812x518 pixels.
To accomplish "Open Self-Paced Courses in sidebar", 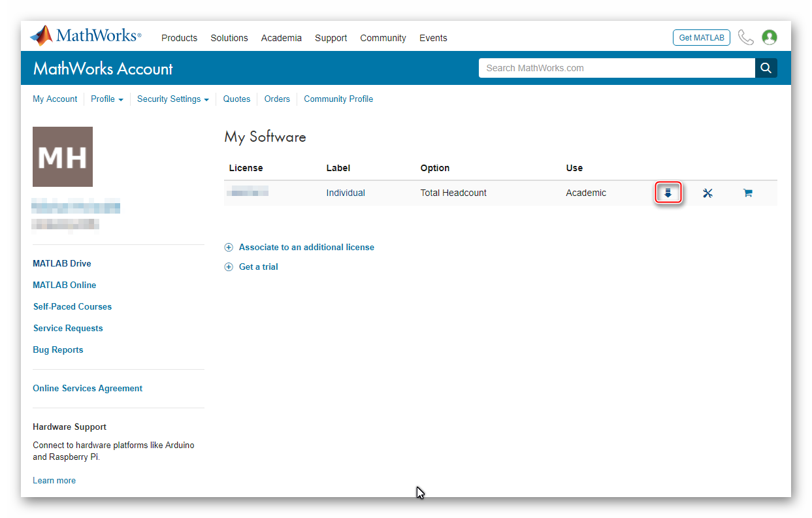I will (72, 306).
